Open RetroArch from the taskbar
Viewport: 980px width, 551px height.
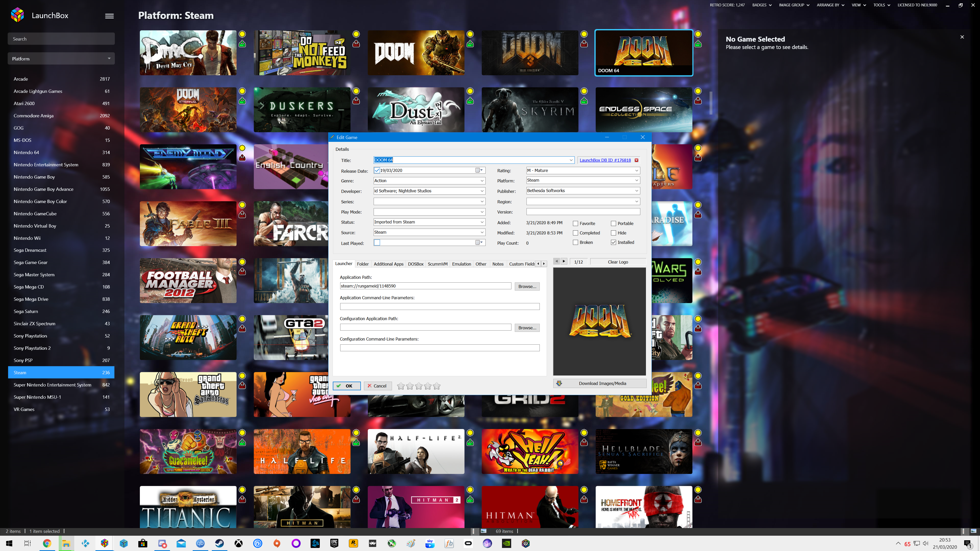point(372,543)
